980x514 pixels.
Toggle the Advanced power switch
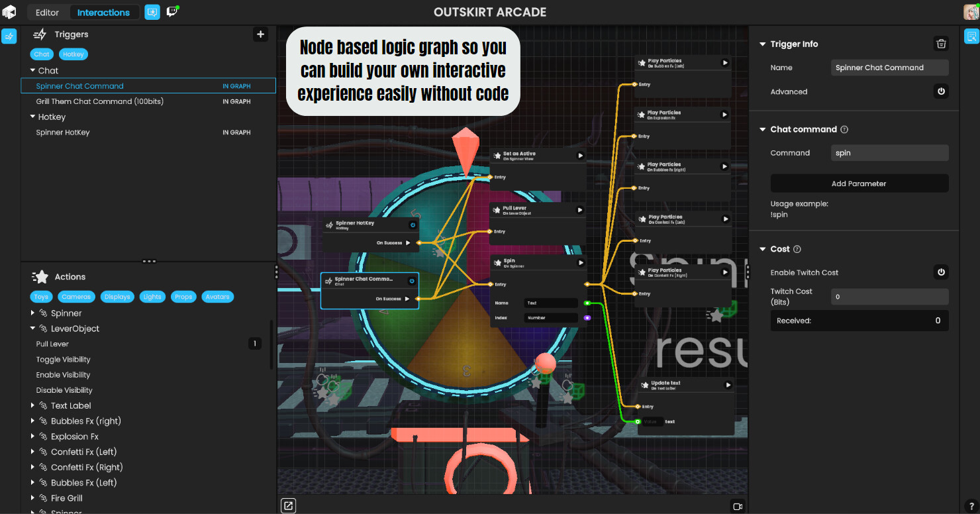click(x=940, y=92)
